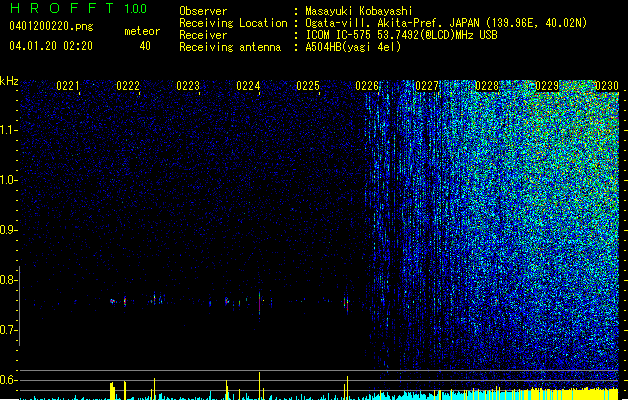Screen dimensions: 629x400
Task: Click the meteor count value 40
Action: click(145, 46)
